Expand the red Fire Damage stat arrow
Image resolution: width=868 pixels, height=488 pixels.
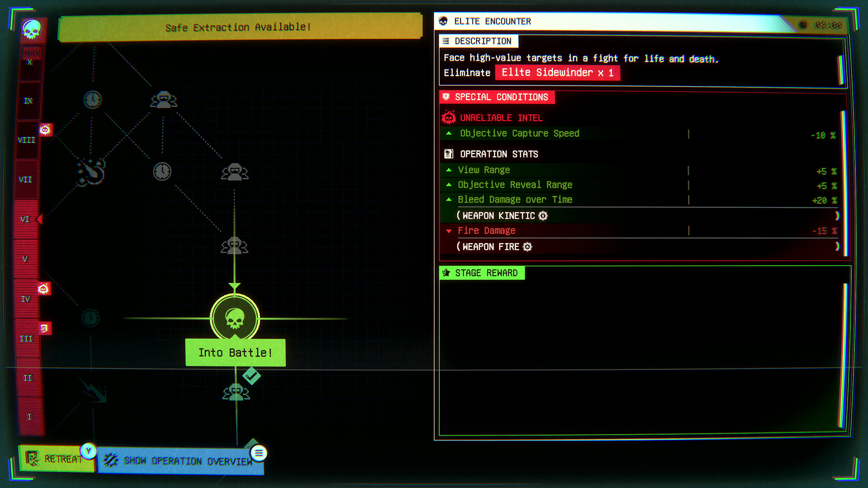(x=449, y=231)
